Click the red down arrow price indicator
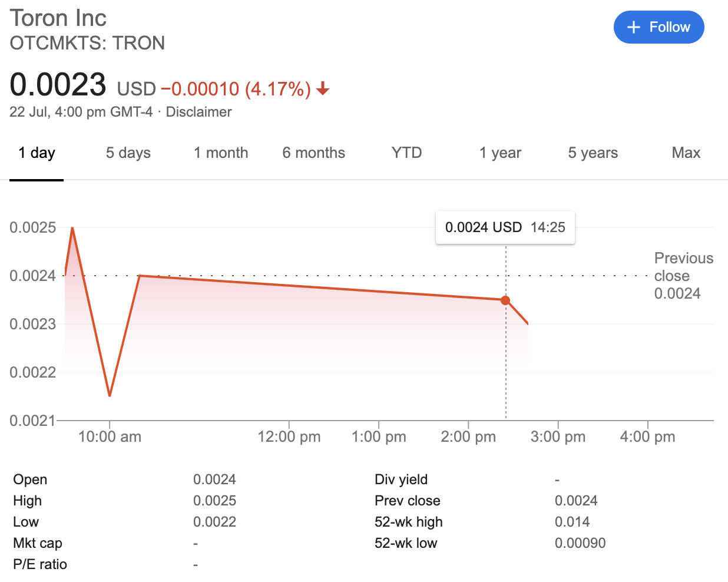Screen dimensions: 728x582 click(x=323, y=89)
